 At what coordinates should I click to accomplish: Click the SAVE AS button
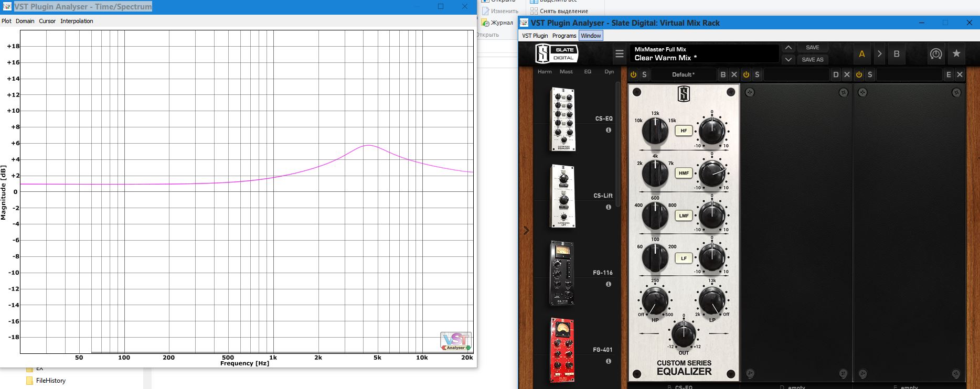coord(813,60)
